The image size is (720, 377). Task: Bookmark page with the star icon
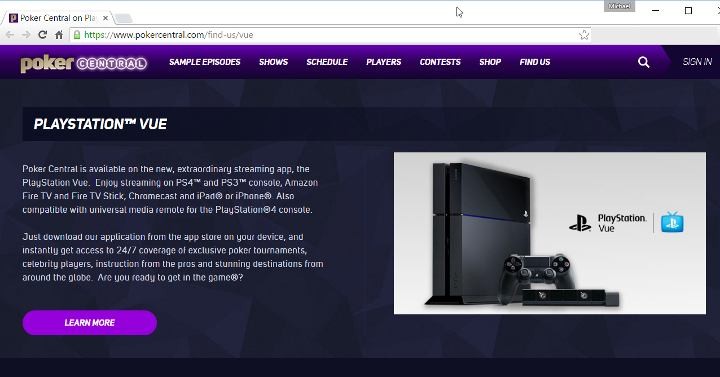[x=584, y=35]
